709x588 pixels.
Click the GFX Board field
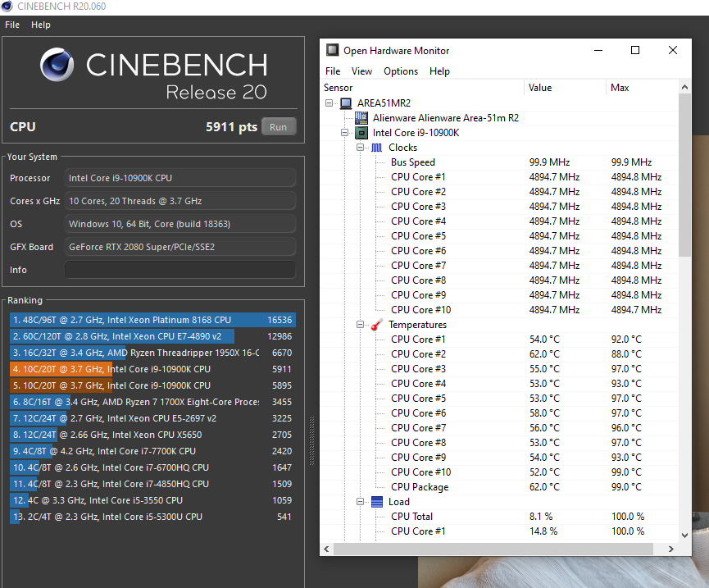point(180,247)
